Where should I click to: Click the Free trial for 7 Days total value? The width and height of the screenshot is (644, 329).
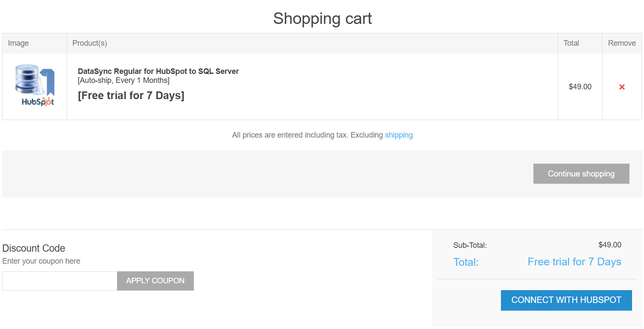[574, 262]
